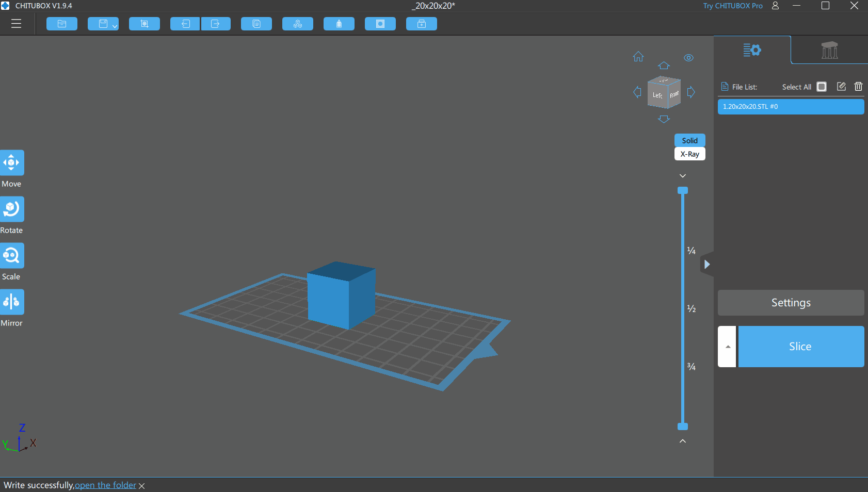Switch the render mode to X-Ray

click(689, 154)
